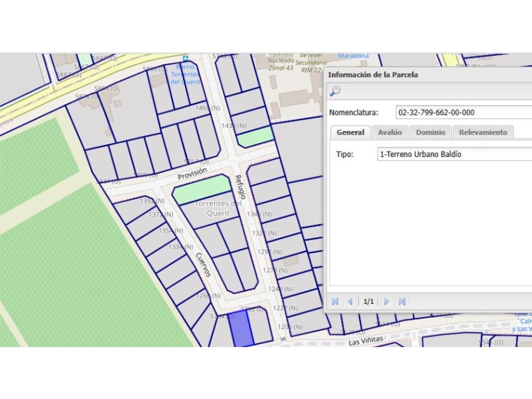Click the magnifier search icon in parcel panel
This screenshot has width=532, height=399.
pyautogui.click(x=335, y=91)
